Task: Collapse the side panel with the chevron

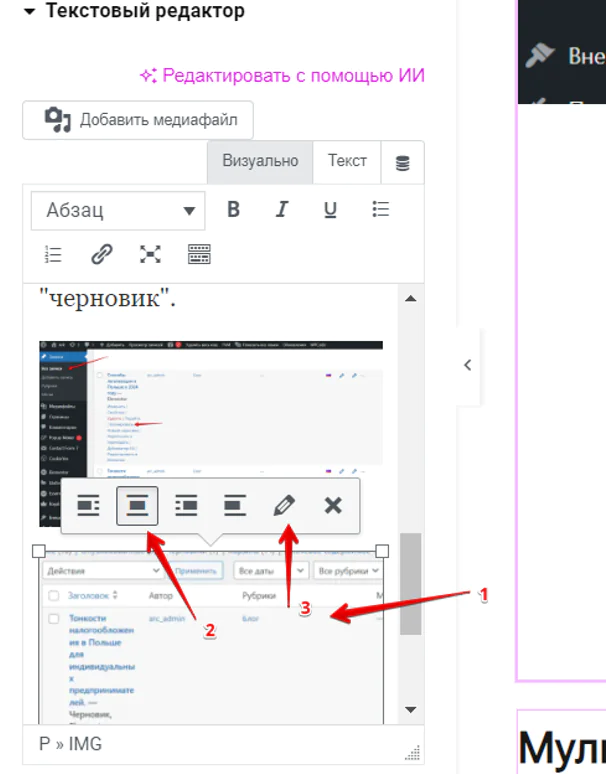Action: tap(467, 365)
